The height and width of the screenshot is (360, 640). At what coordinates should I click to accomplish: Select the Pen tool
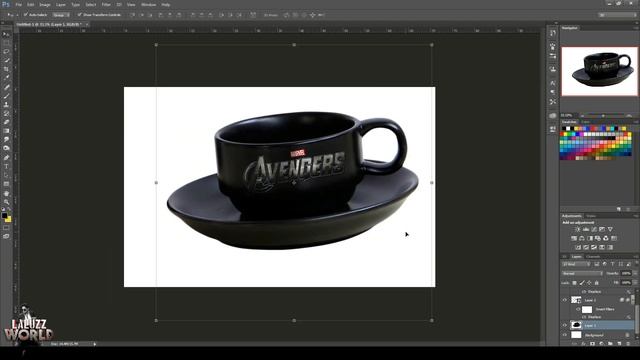tap(6, 158)
